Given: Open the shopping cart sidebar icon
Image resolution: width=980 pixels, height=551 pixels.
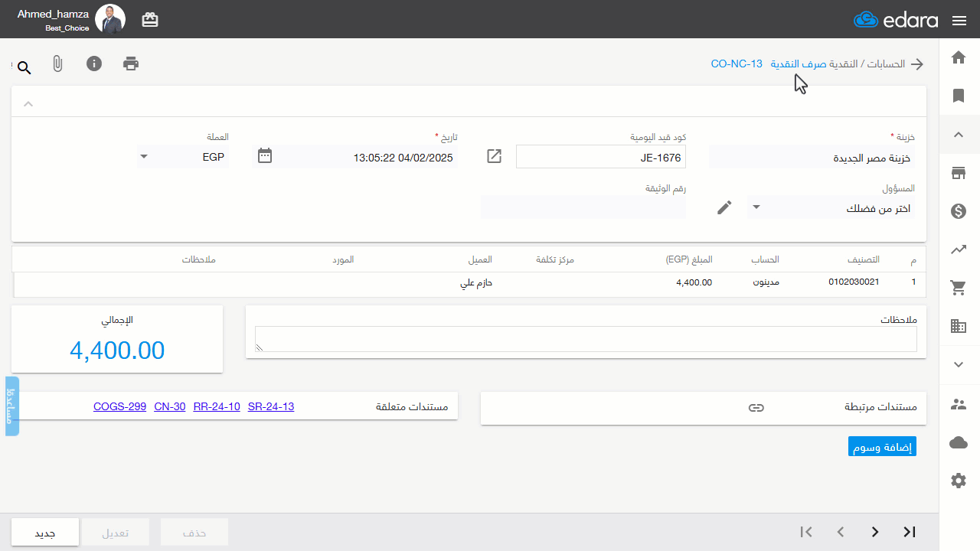Looking at the screenshot, I should click(959, 288).
